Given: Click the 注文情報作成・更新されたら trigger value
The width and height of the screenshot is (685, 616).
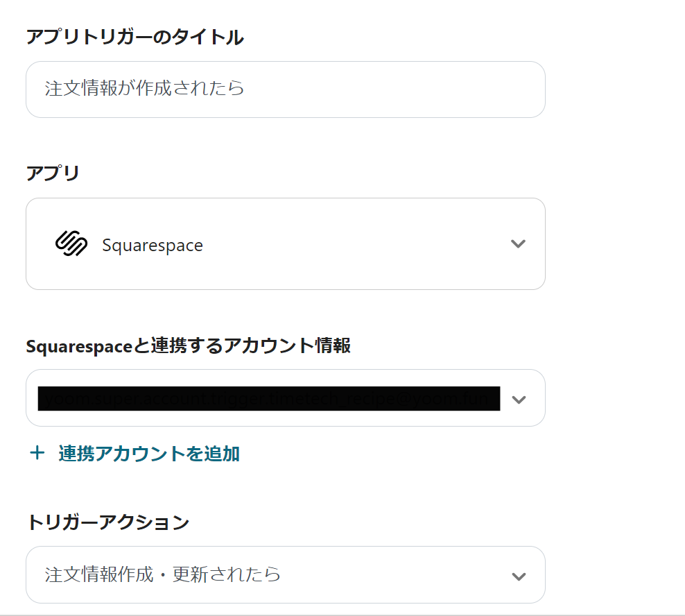Looking at the screenshot, I should click(163, 575).
